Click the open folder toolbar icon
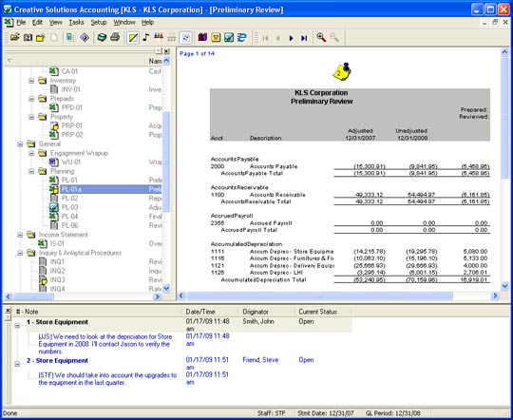This screenshot has width=513, height=420. coord(14,37)
